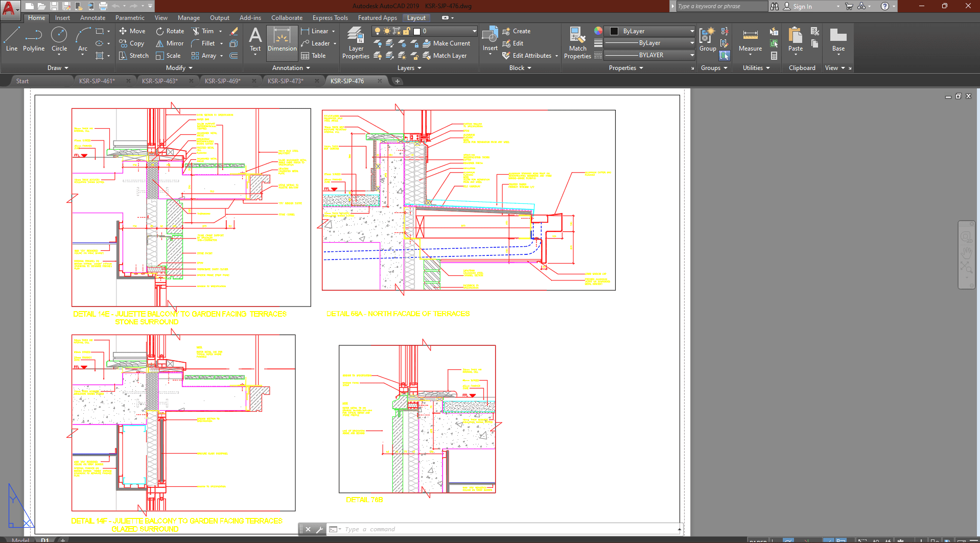Open the Quick Calculator in Utilities
The height and width of the screenshot is (543, 980).
tap(774, 56)
